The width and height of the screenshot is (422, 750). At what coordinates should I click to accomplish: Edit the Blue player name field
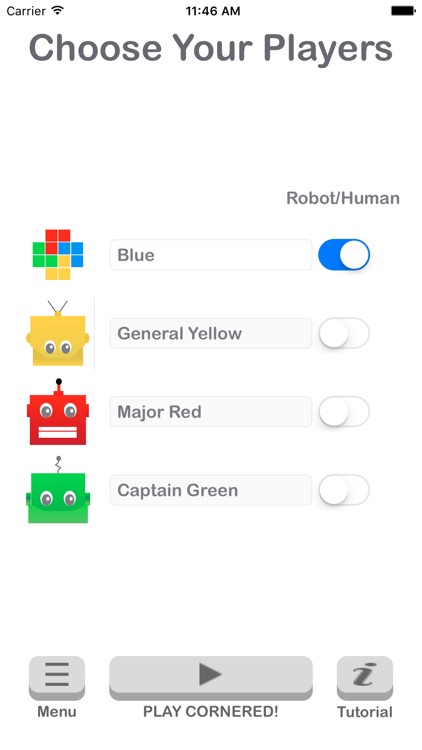tap(211, 255)
